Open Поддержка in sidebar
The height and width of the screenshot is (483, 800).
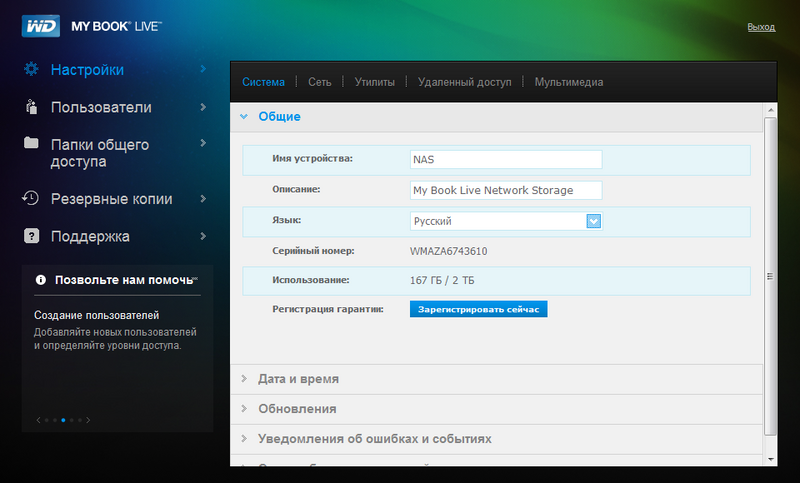click(90, 236)
